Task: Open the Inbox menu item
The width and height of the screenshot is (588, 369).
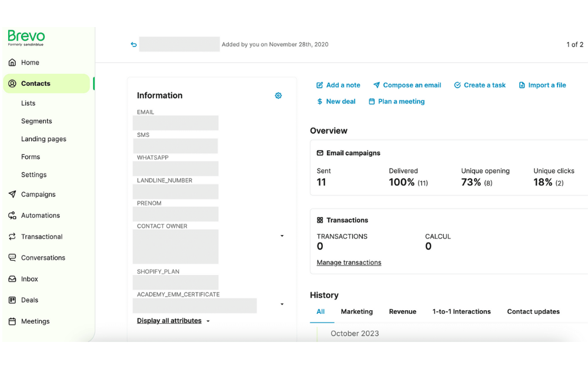Action: coord(29,279)
